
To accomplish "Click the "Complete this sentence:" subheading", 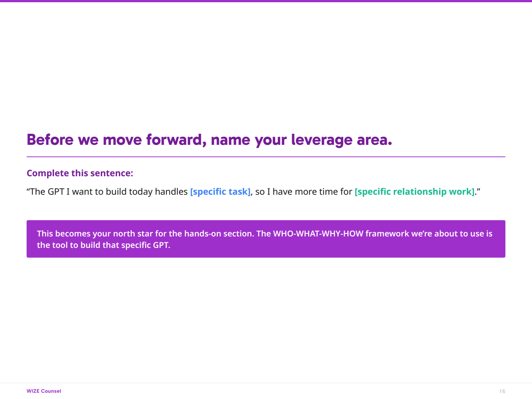I will (80, 173).
